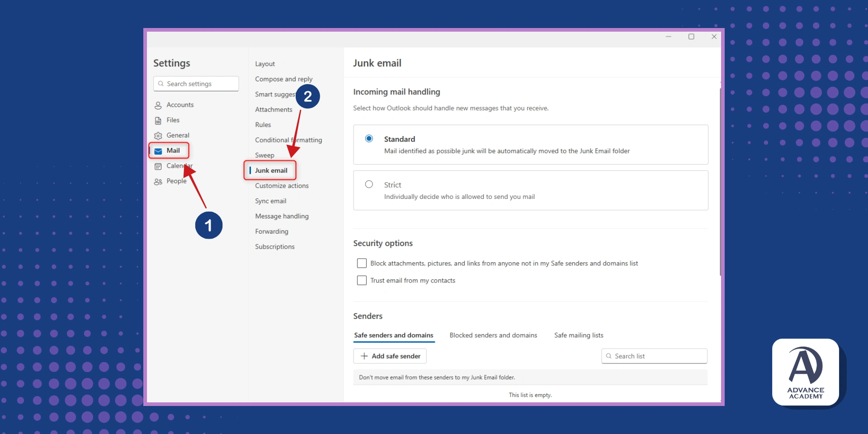Check Trust email from my contacts
The width and height of the screenshot is (868, 434).
[x=362, y=280]
